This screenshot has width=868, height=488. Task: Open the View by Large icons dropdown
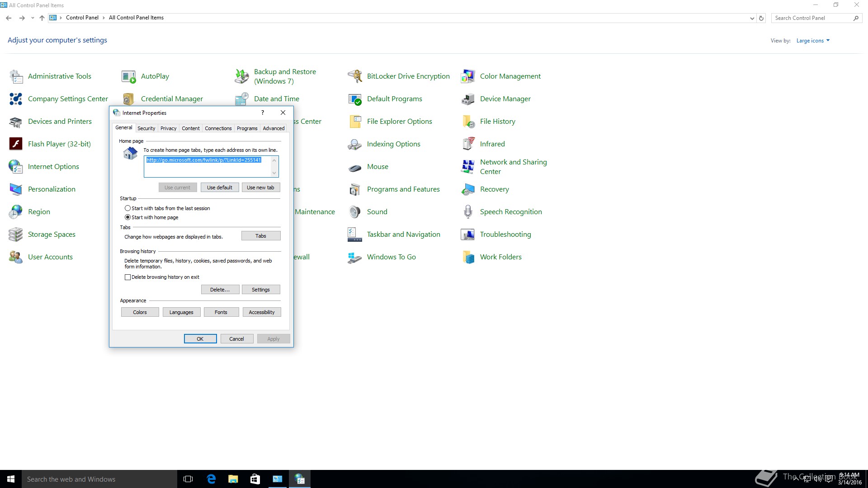pyautogui.click(x=813, y=41)
